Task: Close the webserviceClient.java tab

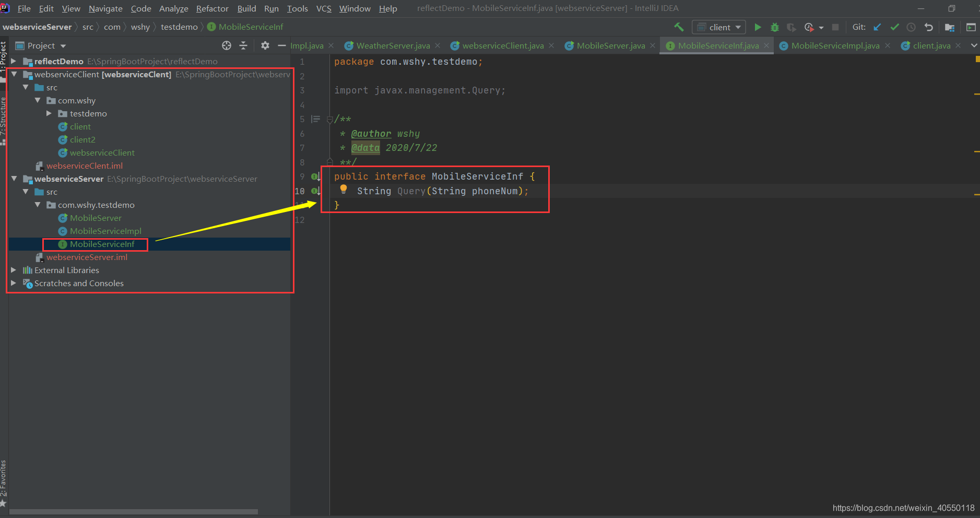Action: click(551, 45)
